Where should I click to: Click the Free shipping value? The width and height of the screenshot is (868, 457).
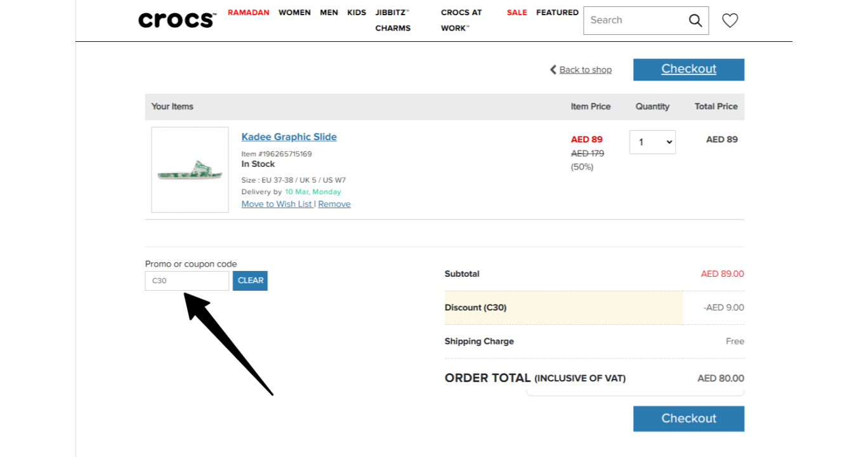[735, 341]
